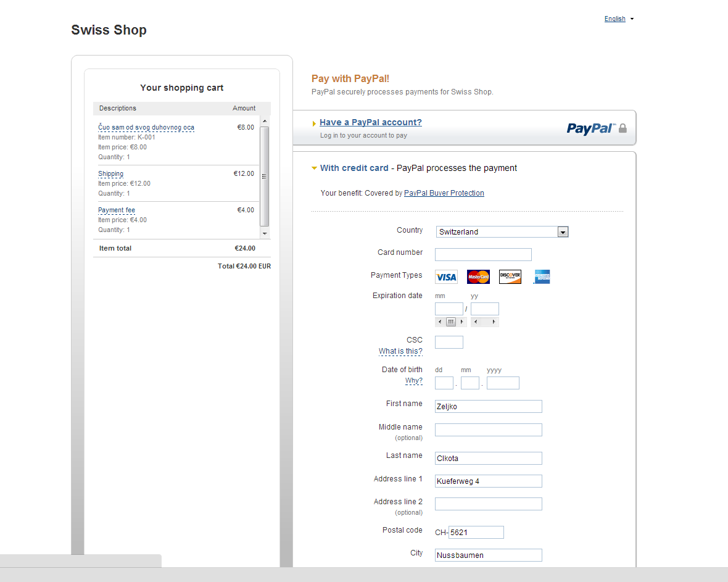
Task: Click the Item total €24.00 value
Action: 245,249
